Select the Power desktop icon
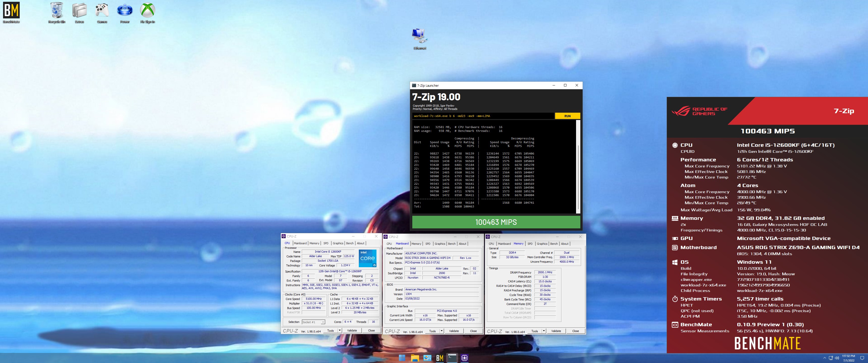This screenshot has width=868, height=363. tap(125, 12)
